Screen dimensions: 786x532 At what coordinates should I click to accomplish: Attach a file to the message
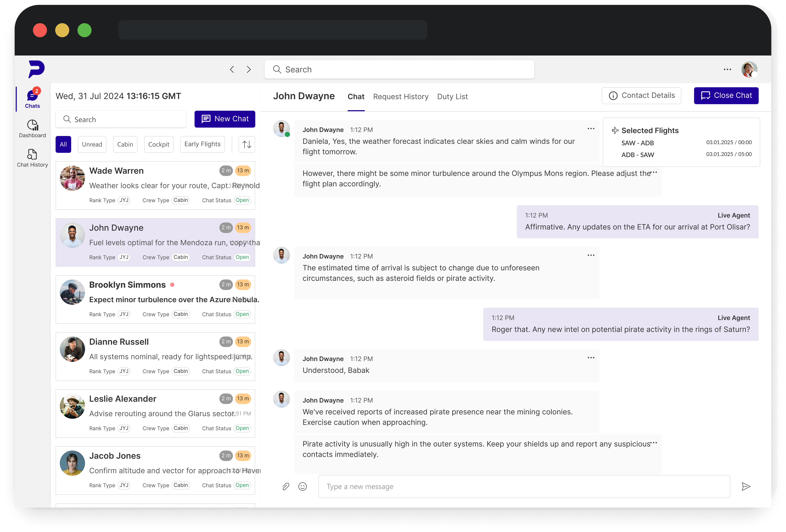pyautogui.click(x=286, y=486)
